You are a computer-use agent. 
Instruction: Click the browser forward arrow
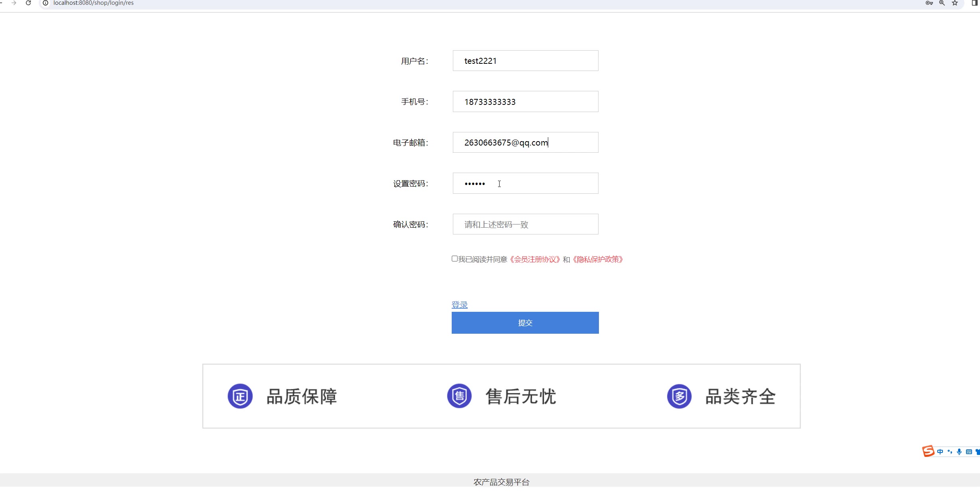click(14, 3)
